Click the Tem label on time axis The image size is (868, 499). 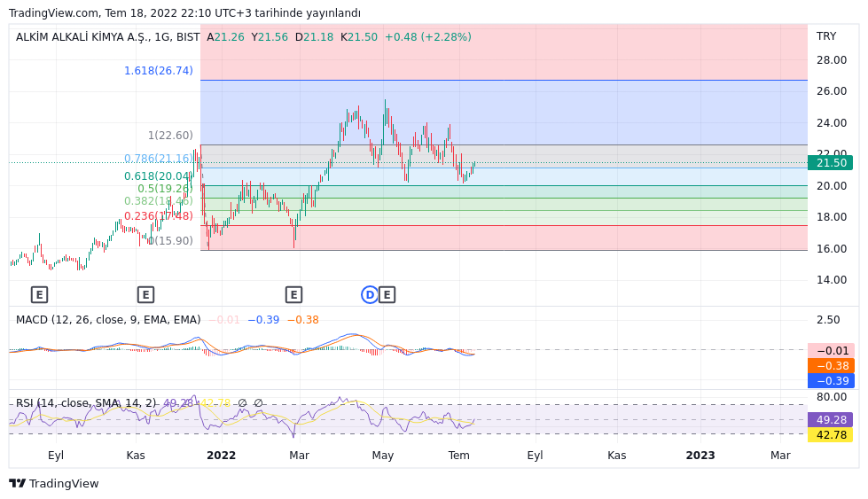pyautogui.click(x=458, y=456)
